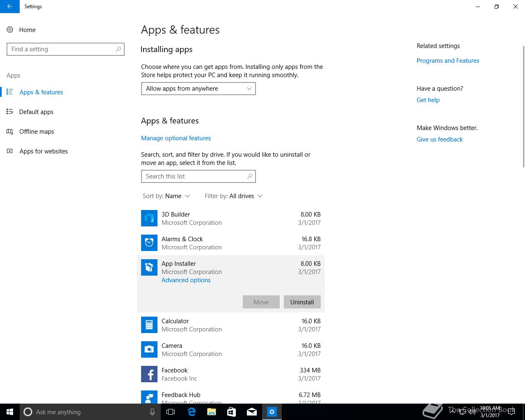Screen dimensions: 525x420
Task: Select Apps & features in the sidebar
Action: click(41, 92)
